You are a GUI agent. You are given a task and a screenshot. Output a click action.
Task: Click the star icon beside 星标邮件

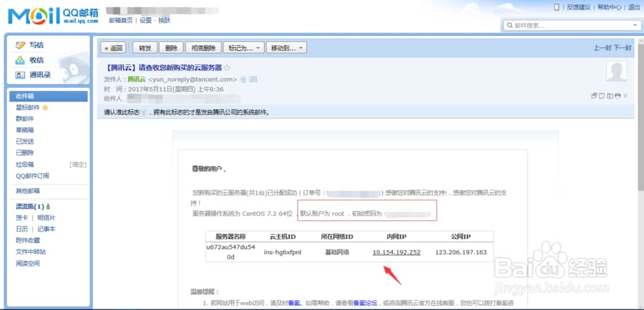point(45,108)
